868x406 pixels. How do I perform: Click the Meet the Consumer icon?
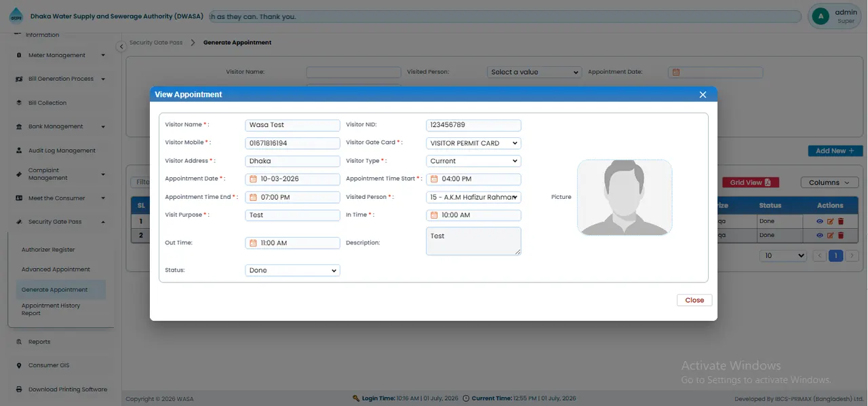[x=20, y=198]
